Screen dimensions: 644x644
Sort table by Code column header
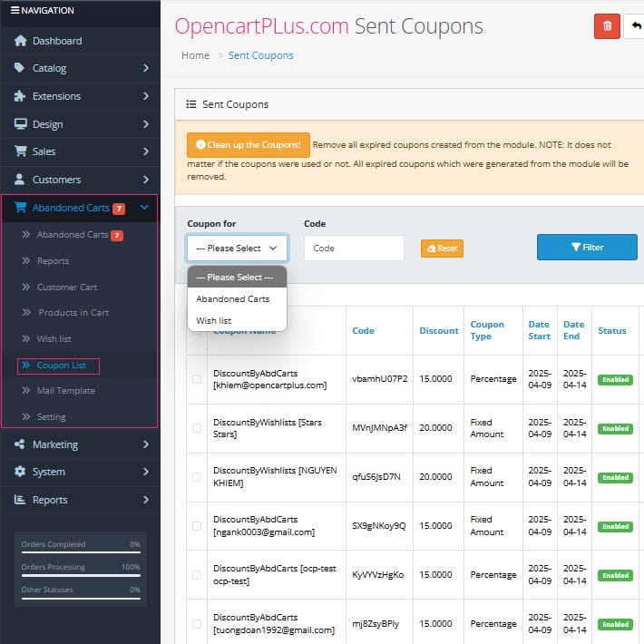pyautogui.click(x=363, y=331)
